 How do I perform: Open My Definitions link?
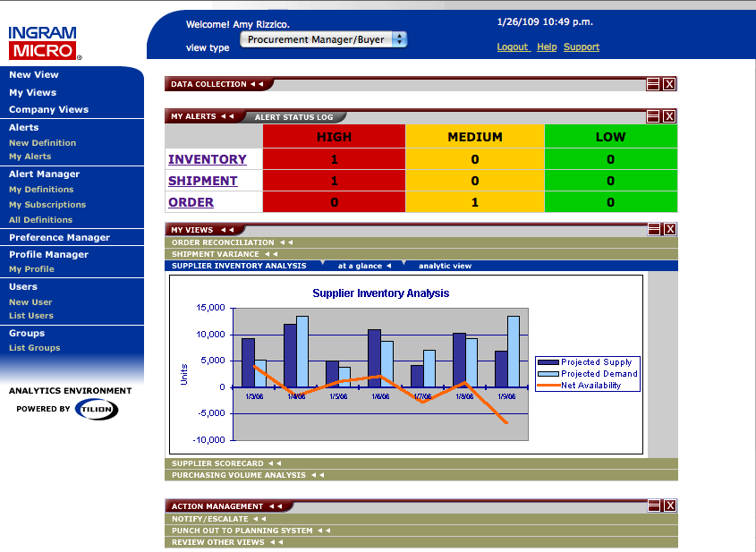[41, 190]
